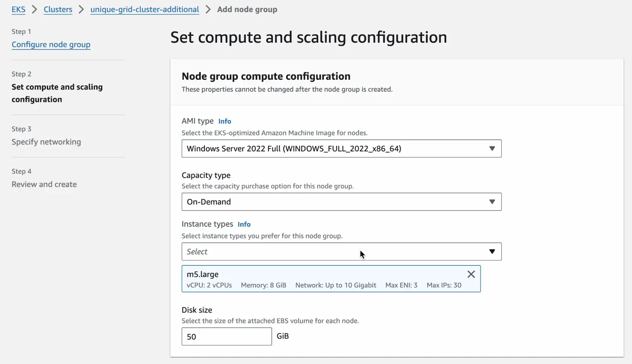Image resolution: width=632 pixels, height=364 pixels.
Task: Select Set compute and scaling configuration step
Action: tap(57, 93)
